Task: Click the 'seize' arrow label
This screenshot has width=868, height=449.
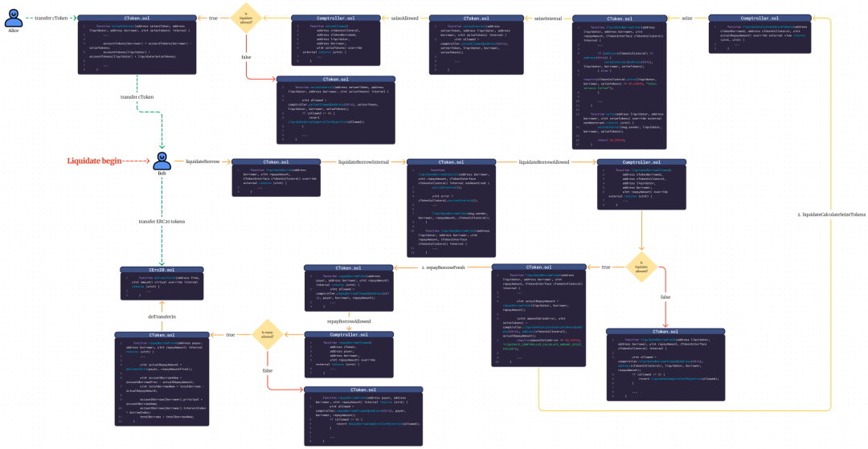Action: [687, 18]
